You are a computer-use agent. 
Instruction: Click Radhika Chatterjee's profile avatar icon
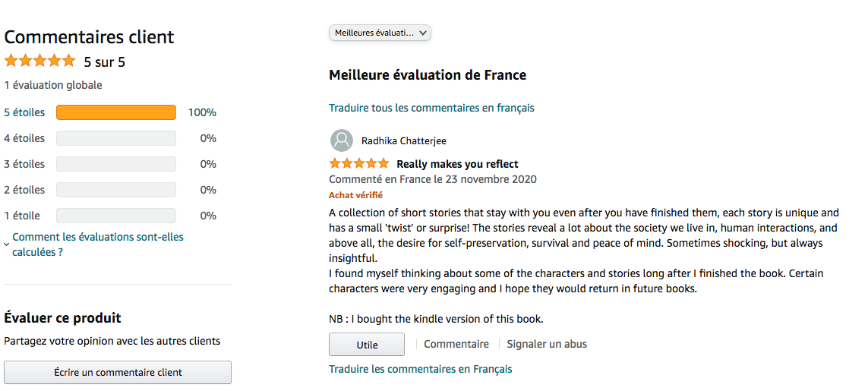(342, 140)
